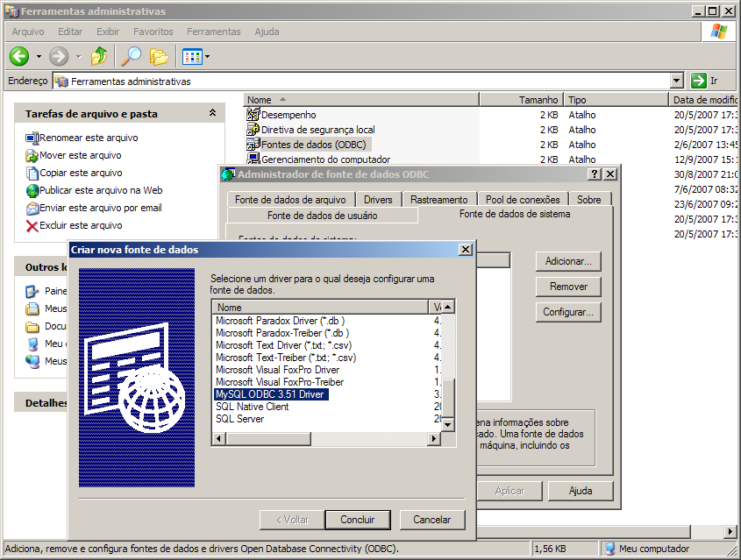Select SQL Native Client driver
Image resolution: width=741 pixels, height=560 pixels.
click(x=252, y=407)
